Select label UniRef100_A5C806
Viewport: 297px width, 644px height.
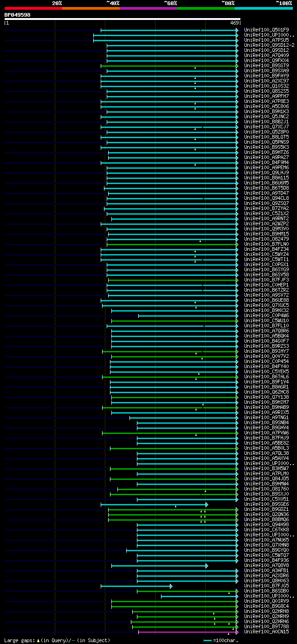[x=266, y=106]
